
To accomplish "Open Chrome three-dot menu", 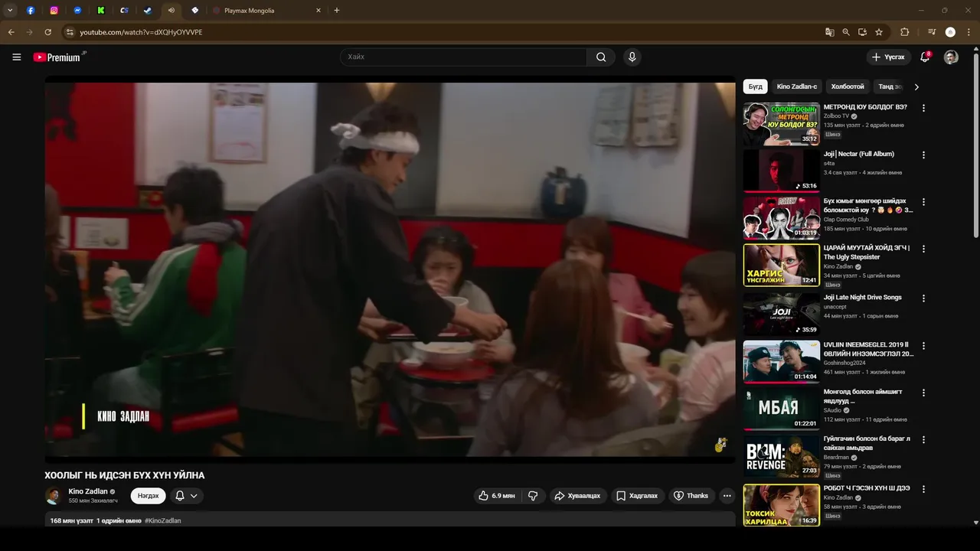I will coord(969,32).
